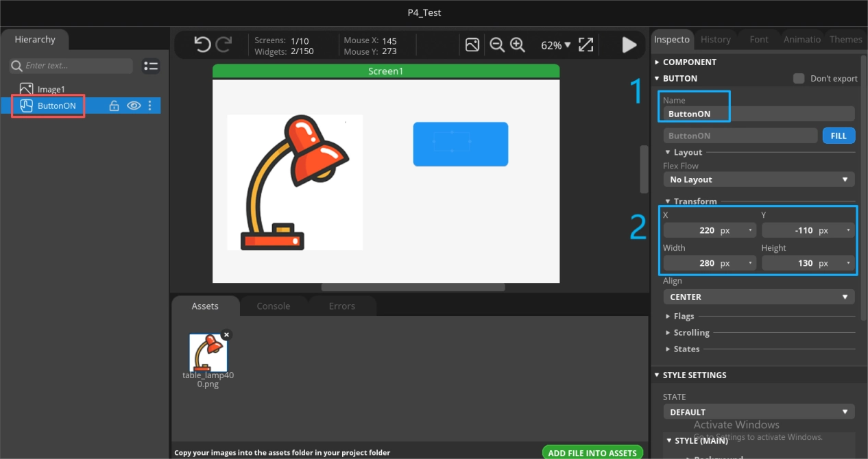Viewport: 868px width, 459px height.
Task: Click the hierarchy list view icon
Action: pyautogui.click(x=151, y=66)
